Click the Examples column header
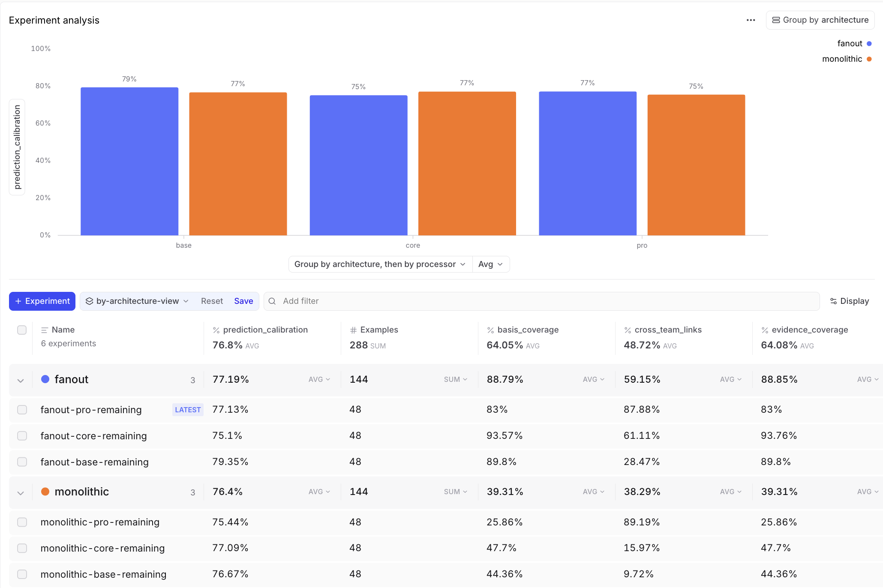Image resolution: width=883 pixels, height=588 pixels. coord(379,330)
